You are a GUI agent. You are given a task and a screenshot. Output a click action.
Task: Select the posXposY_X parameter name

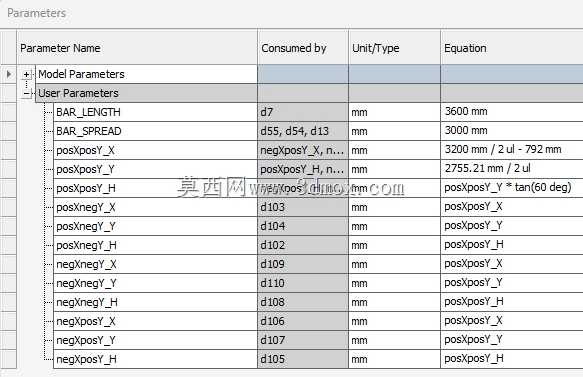(155, 150)
